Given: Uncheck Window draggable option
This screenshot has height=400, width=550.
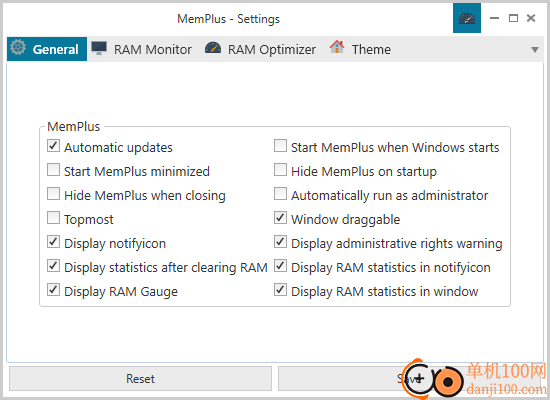Looking at the screenshot, I should point(280,218).
